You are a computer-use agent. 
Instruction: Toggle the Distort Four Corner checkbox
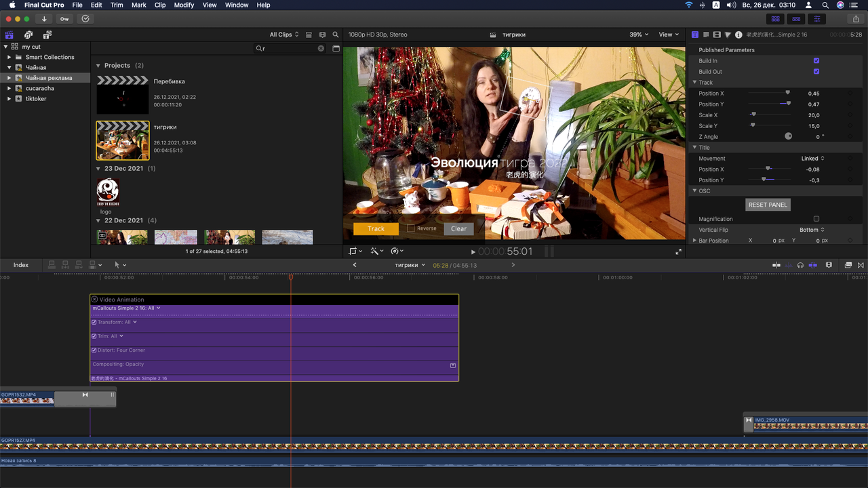coord(94,350)
